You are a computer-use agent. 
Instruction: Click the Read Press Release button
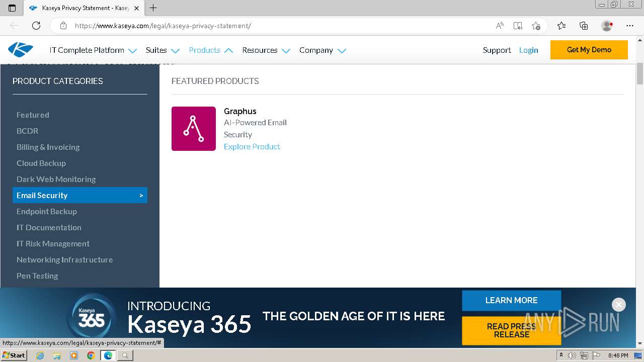[511, 330]
